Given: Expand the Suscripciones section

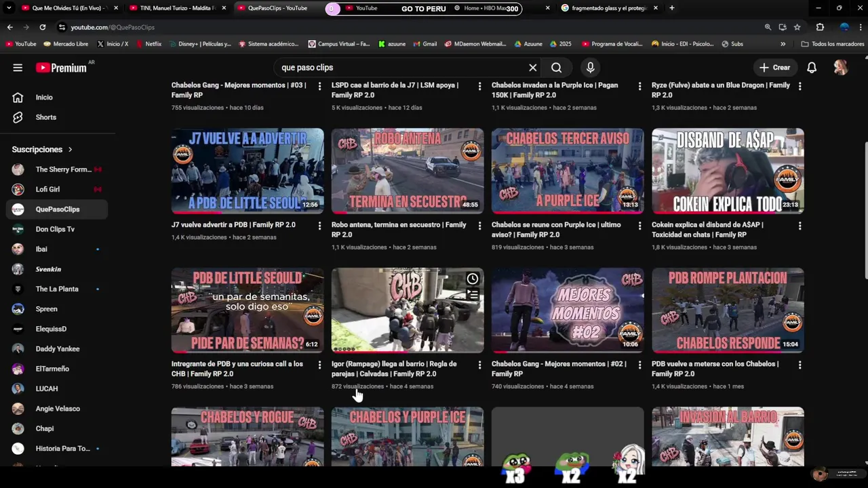Looking at the screenshot, I should [x=42, y=149].
